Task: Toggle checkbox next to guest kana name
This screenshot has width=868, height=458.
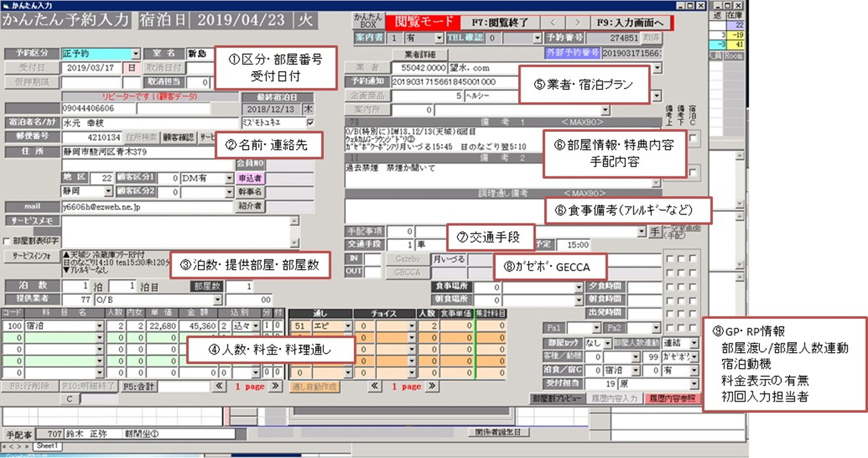Action: click(x=309, y=123)
